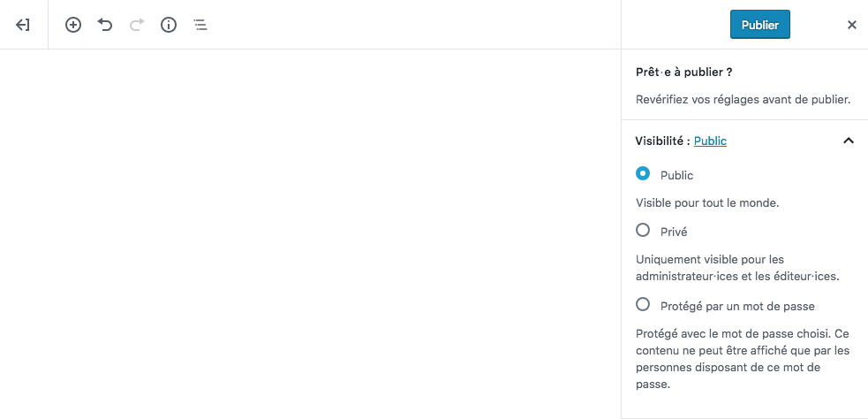Click the "Privé" option label

(674, 232)
